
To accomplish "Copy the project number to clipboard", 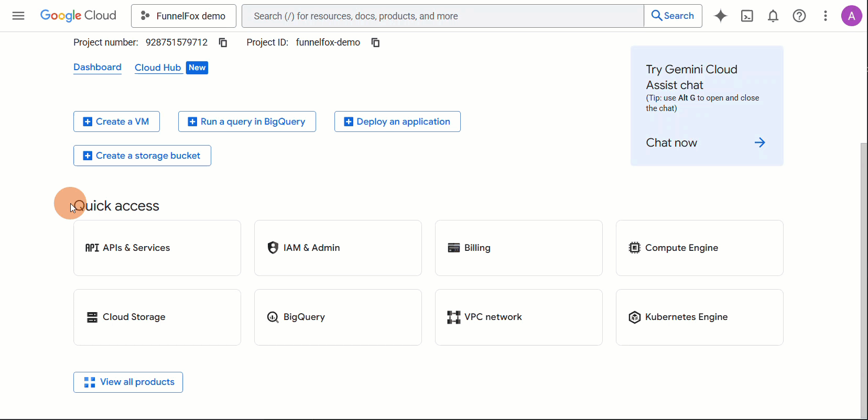I will coord(223,42).
